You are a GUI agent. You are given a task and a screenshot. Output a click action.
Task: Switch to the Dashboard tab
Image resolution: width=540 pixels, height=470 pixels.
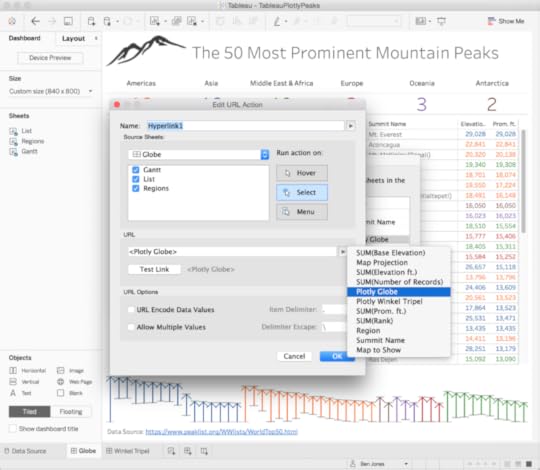click(24, 38)
